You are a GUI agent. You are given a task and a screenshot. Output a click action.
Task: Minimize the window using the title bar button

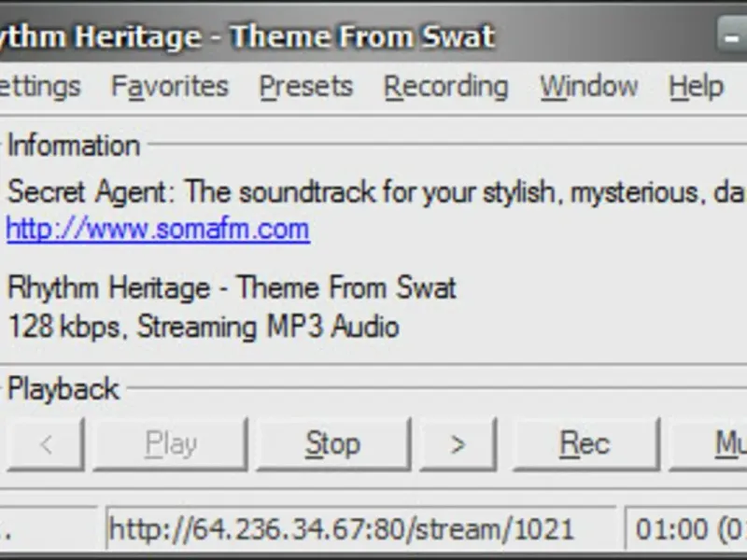tap(732, 35)
